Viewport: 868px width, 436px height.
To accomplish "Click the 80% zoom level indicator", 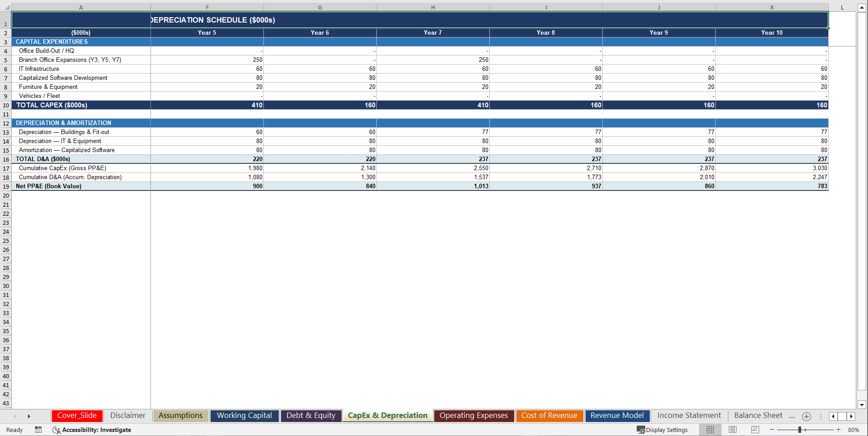I will 854,430.
